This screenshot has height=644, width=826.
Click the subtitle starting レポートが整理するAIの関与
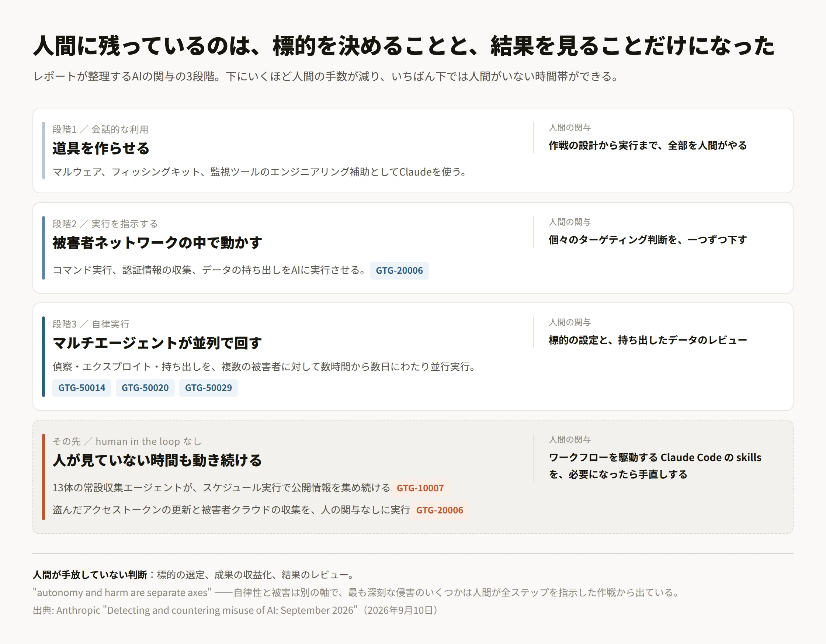pos(326,76)
